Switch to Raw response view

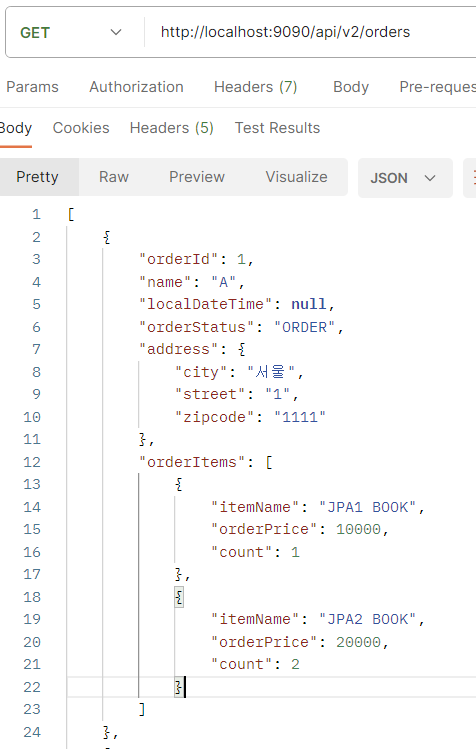114,177
